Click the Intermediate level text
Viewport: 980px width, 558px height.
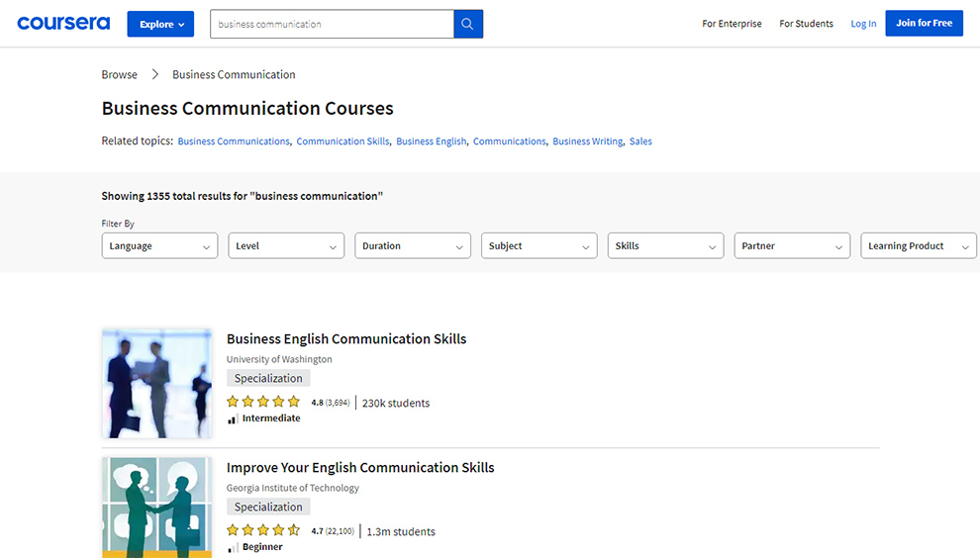271,418
